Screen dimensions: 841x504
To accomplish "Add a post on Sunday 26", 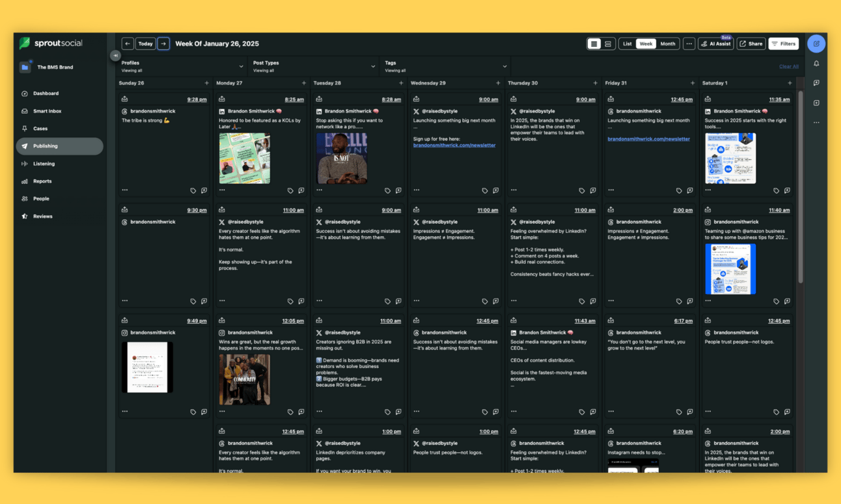I will click(206, 83).
